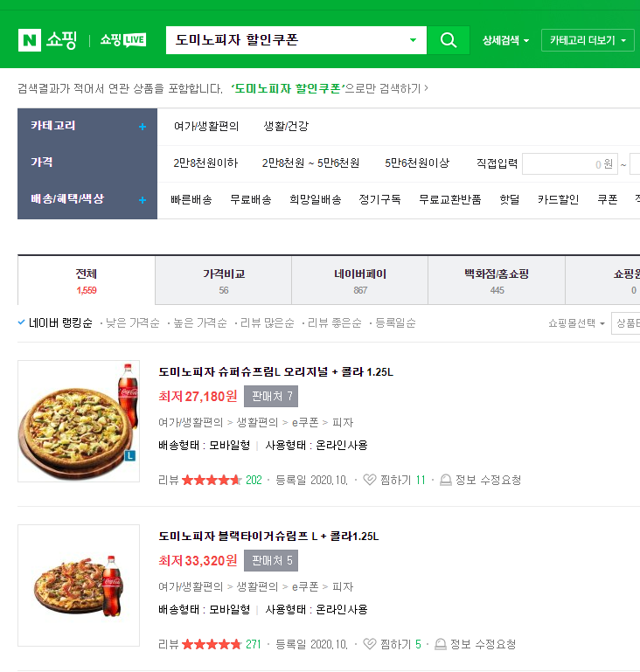Click the green search magnifier button
Viewport: 640px width, 672px height.
(448, 40)
